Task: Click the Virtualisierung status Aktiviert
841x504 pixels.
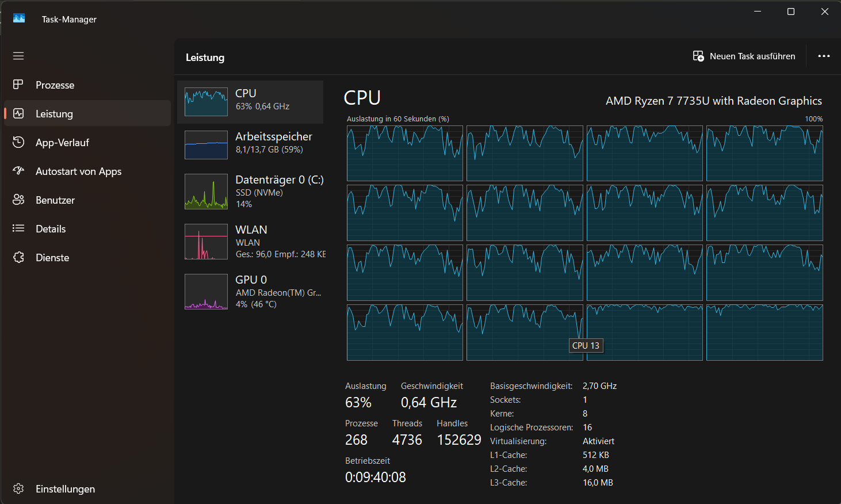Action: pos(598,441)
